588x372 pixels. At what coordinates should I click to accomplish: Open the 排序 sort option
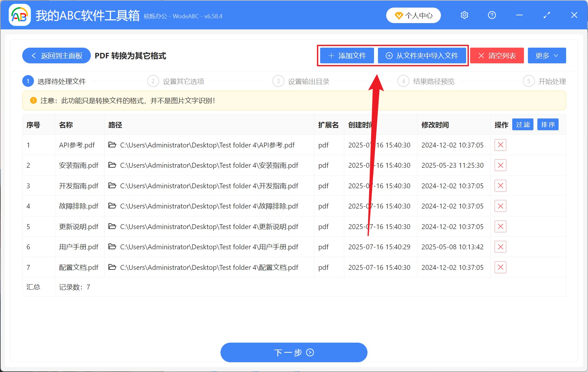coord(547,124)
